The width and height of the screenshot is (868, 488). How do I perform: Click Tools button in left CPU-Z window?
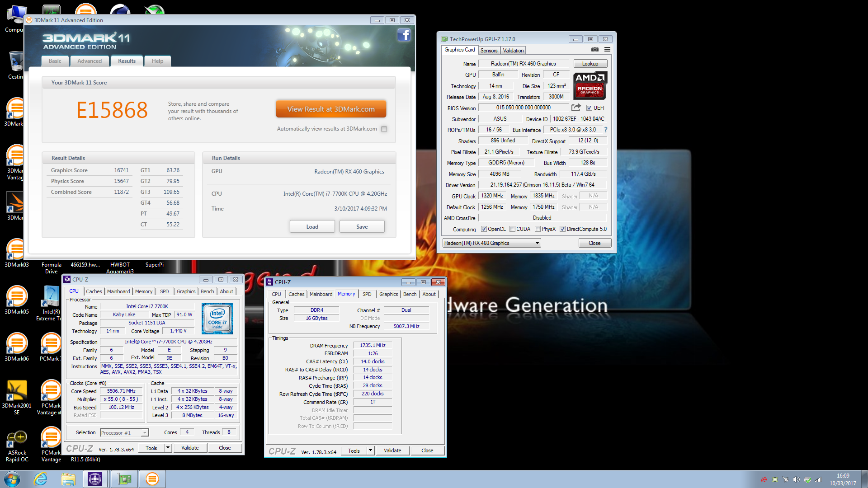pos(151,448)
